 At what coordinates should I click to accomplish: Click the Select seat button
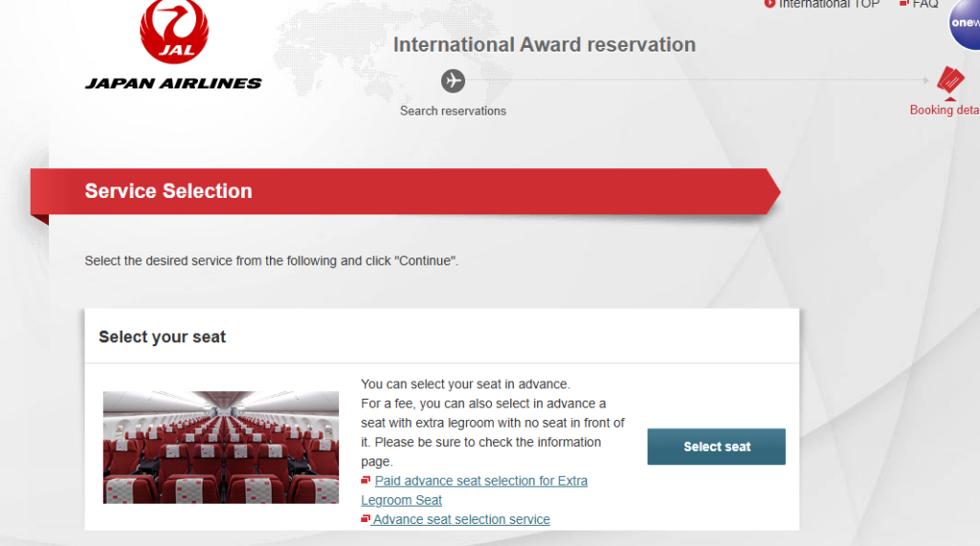(x=716, y=447)
